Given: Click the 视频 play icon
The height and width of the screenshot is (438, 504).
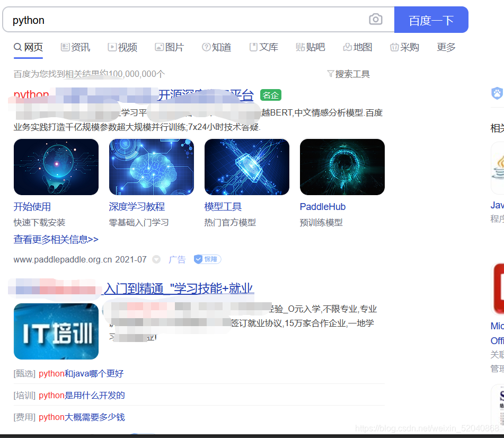Looking at the screenshot, I should (112, 47).
